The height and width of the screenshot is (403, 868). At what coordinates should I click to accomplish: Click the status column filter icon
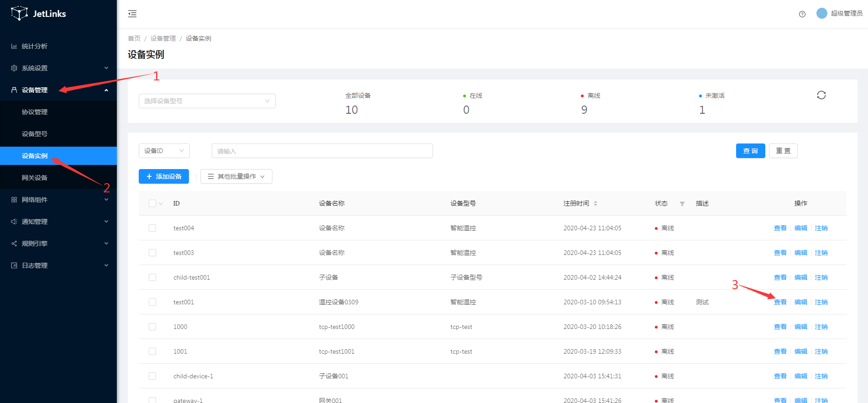tap(682, 204)
